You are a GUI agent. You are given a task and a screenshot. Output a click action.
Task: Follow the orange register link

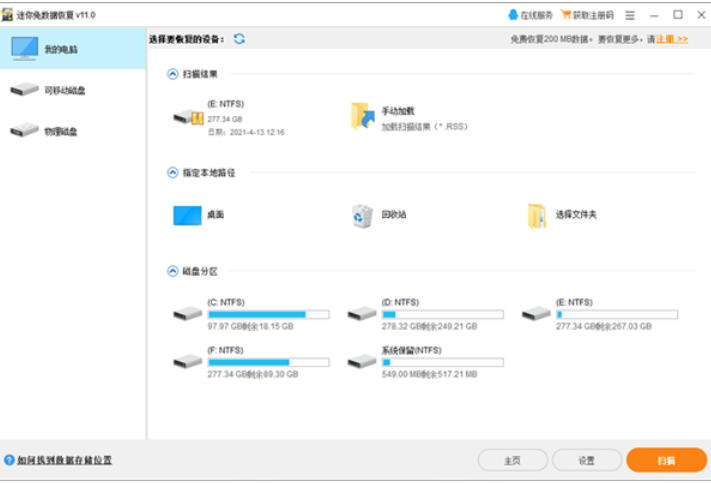(672, 39)
